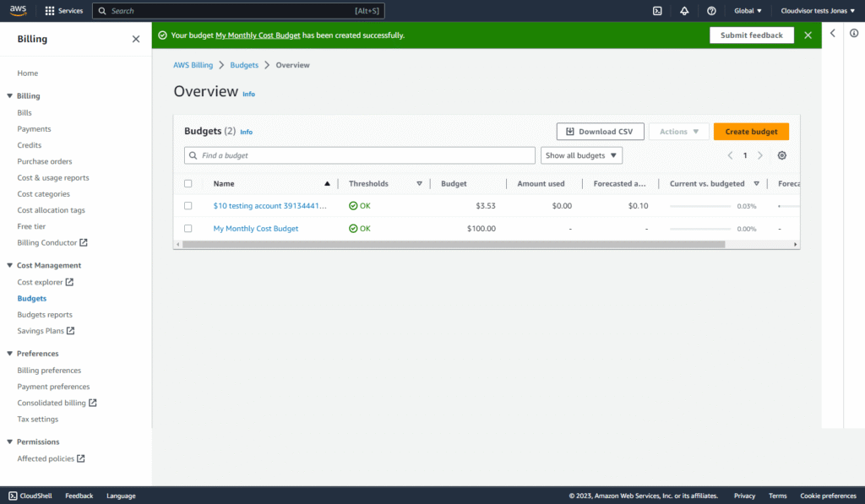The width and height of the screenshot is (865, 504).
Task: Click the table horizontal scrollbar
Action: [454, 244]
